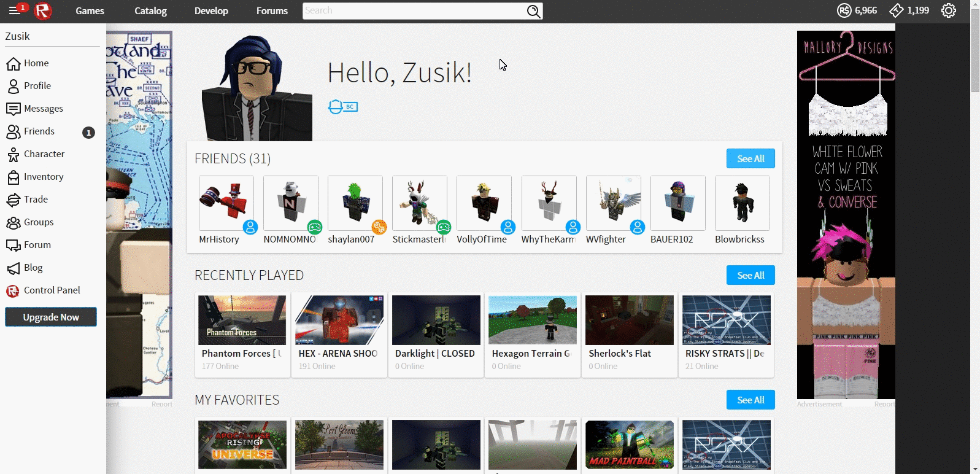Open the Robux balance showing 6,966
The image size is (980, 474).
(x=857, y=10)
